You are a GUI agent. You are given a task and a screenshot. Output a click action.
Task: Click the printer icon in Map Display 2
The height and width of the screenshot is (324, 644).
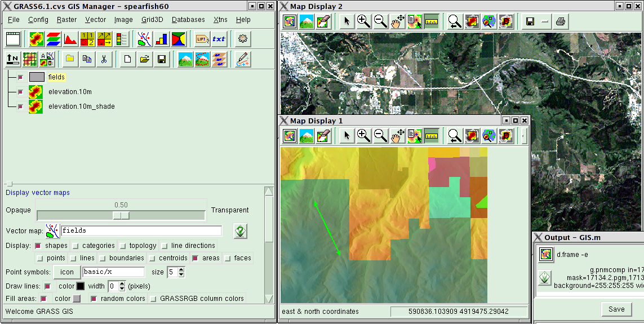pyautogui.click(x=561, y=21)
